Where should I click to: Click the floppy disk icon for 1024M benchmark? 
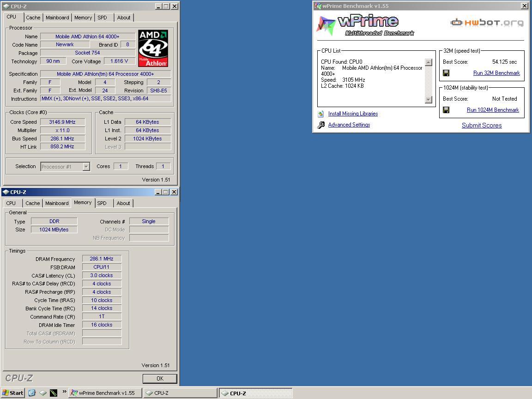(446, 110)
